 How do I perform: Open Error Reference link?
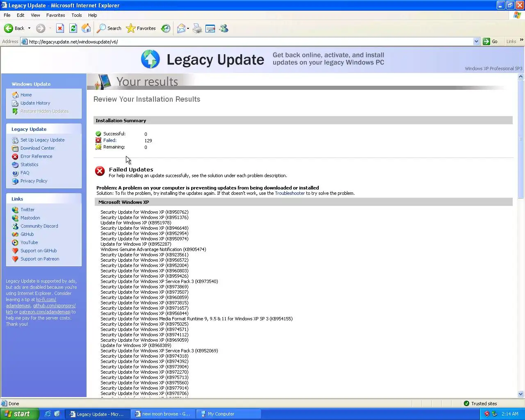tap(36, 156)
